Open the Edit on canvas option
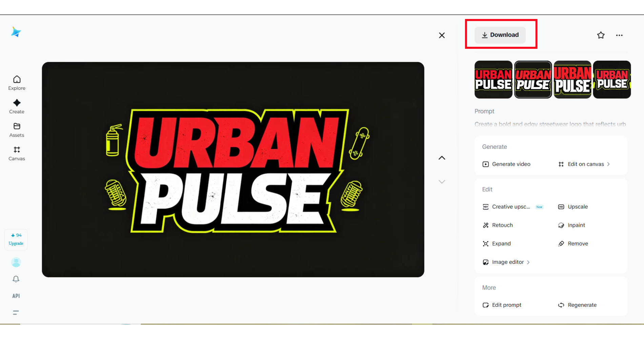644x339 pixels. pyautogui.click(x=584, y=164)
